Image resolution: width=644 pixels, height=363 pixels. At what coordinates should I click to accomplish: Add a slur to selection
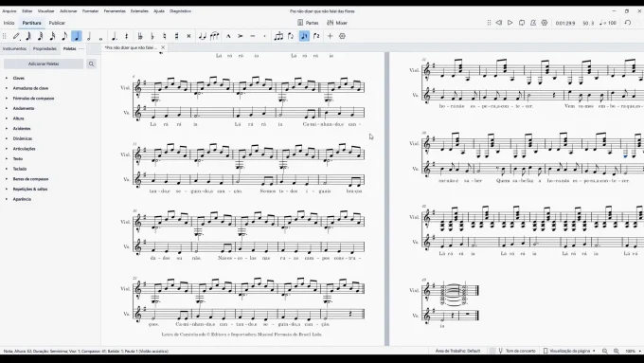[x=214, y=36]
